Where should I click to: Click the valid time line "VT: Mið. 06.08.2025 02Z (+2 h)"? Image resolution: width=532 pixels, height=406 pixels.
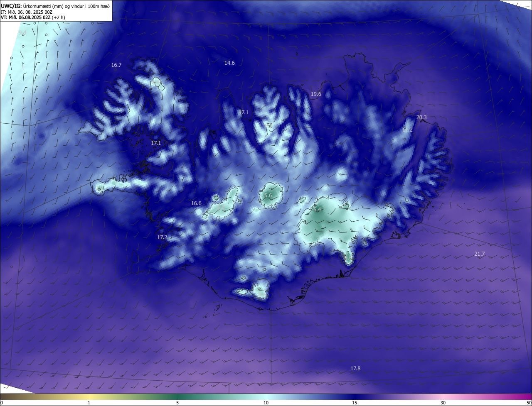(x=33, y=17)
